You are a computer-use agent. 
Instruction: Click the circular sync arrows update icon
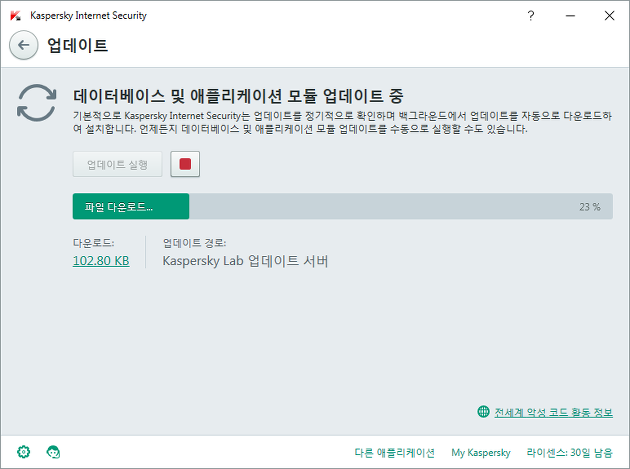pos(37,103)
